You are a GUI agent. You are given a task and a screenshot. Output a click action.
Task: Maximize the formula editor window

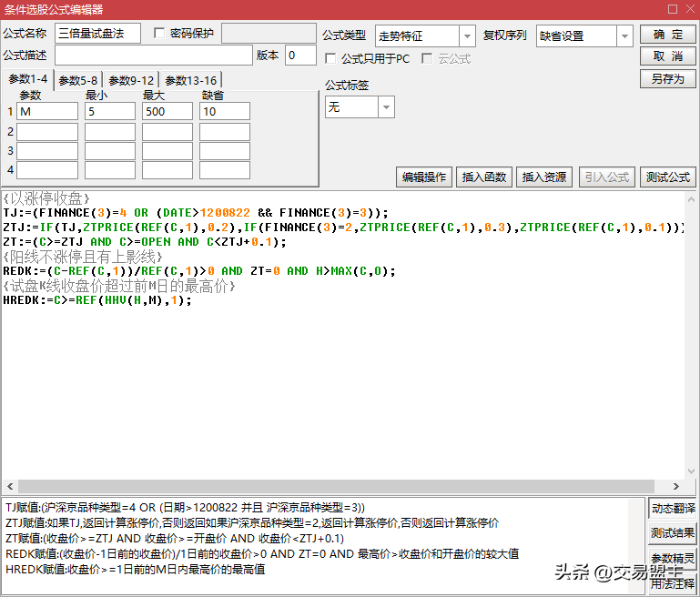[x=673, y=9]
